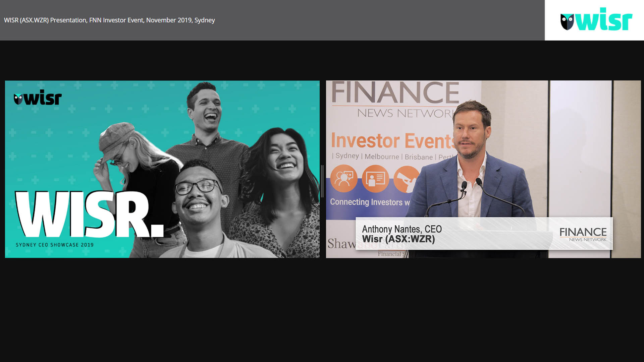Image resolution: width=644 pixels, height=362 pixels.
Task: Click the 'Sydney CEO Showcase 2019' caption
Action: tap(55, 245)
